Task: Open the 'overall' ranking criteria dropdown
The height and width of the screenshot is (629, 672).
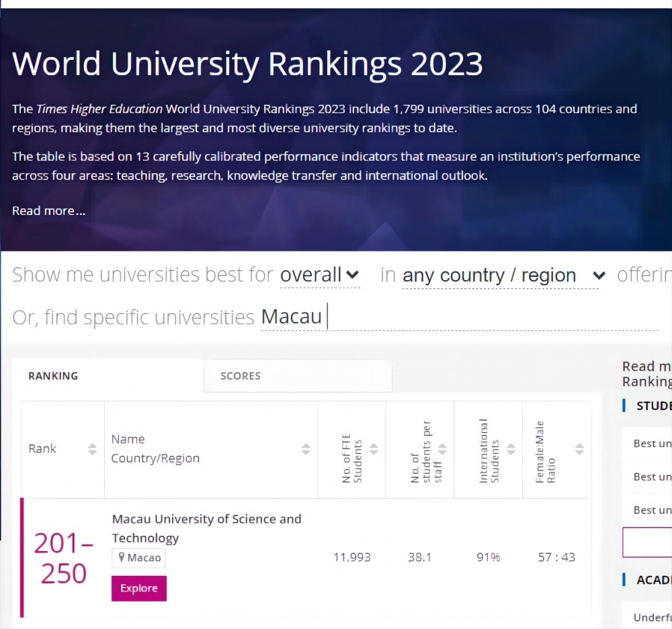Action: click(320, 275)
